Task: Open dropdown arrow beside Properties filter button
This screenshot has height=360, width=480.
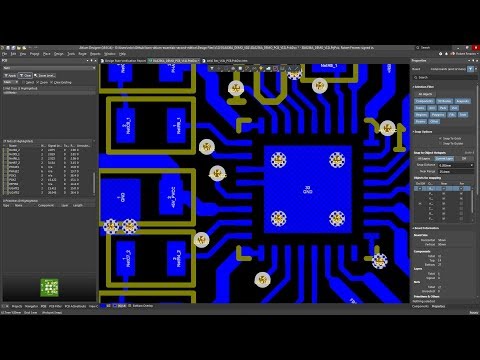Action: coord(476,69)
